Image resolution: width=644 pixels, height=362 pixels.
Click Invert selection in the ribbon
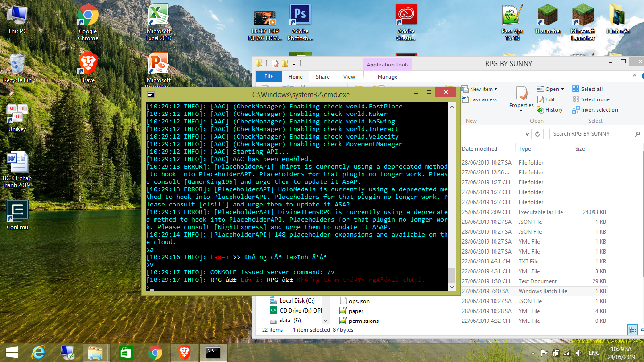click(x=599, y=110)
